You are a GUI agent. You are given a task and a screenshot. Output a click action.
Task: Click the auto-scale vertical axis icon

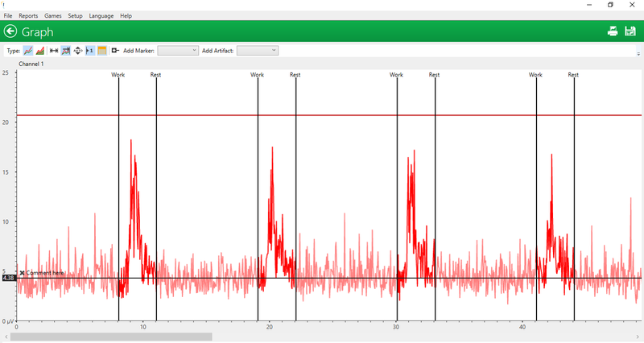click(78, 51)
